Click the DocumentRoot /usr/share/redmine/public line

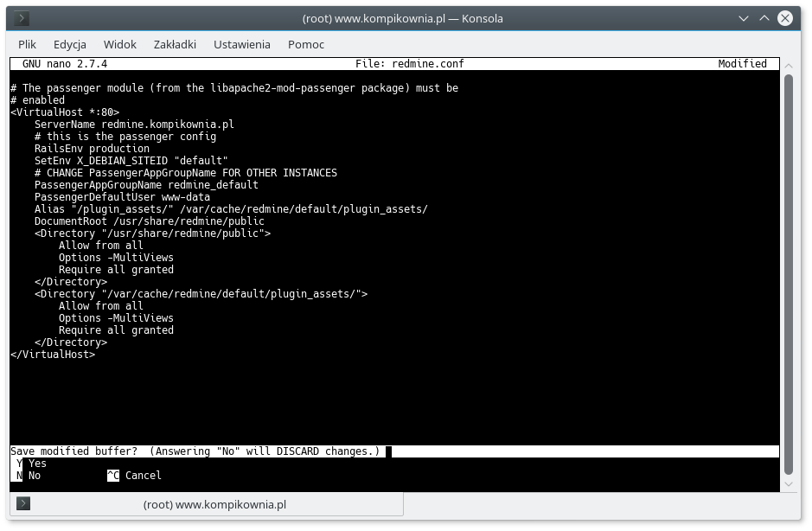(x=149, y=221)
